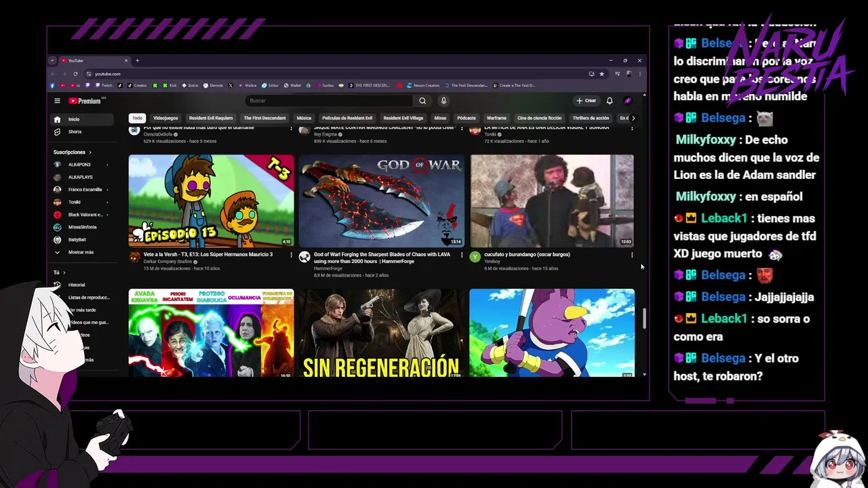Play the God of War blades thumbnail
The image size is (868, 488).
(x=382, y=201)
